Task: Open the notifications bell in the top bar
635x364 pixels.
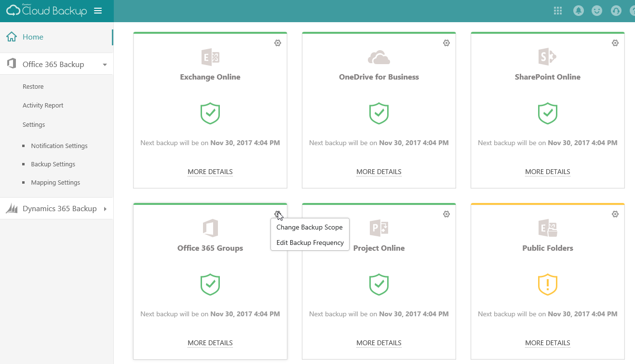Action: click(578, 10)
